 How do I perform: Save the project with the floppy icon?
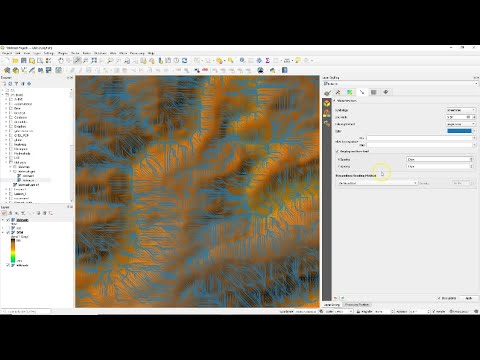point(23,61)
